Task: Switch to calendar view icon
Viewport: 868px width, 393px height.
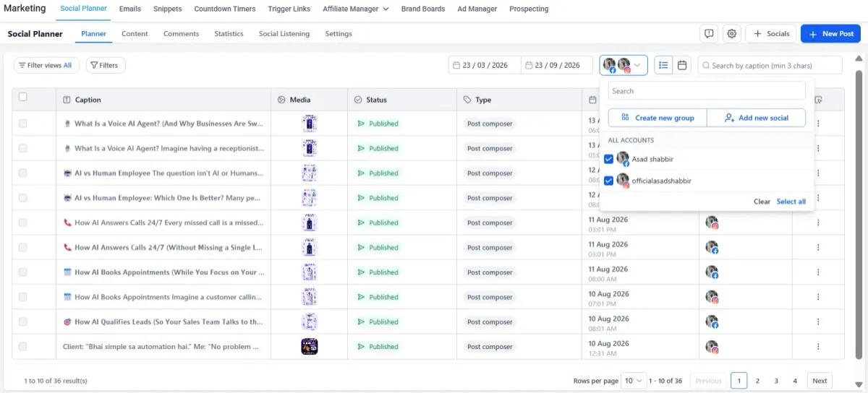Action: (682, 65)
